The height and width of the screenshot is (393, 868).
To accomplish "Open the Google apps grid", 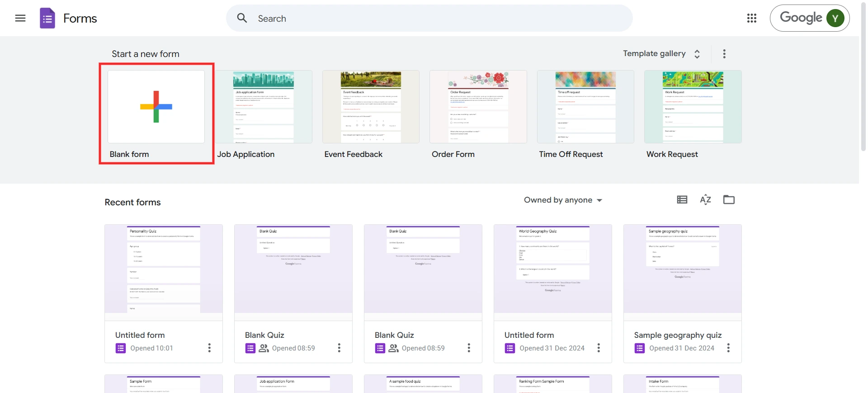I will [x=751, y=18].
